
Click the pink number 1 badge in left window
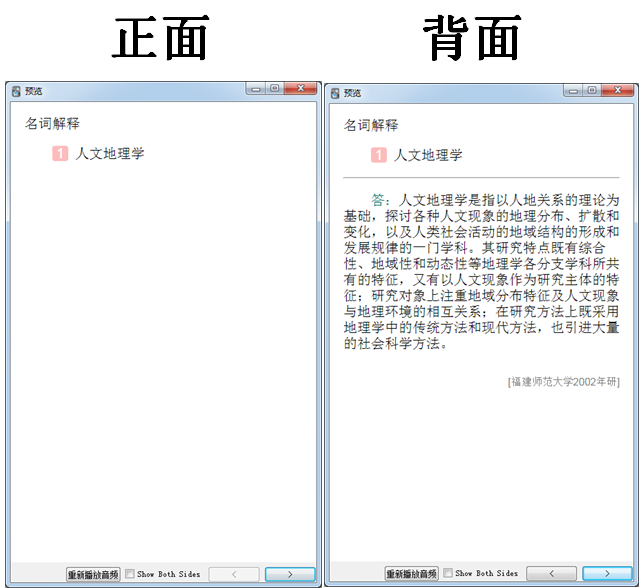[60, 154]
